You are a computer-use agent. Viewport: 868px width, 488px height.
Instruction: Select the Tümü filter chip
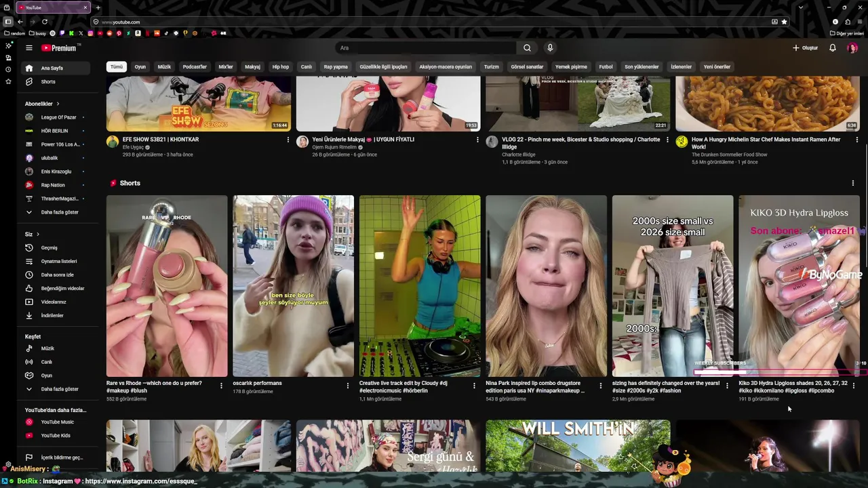(x=117, y=67)
